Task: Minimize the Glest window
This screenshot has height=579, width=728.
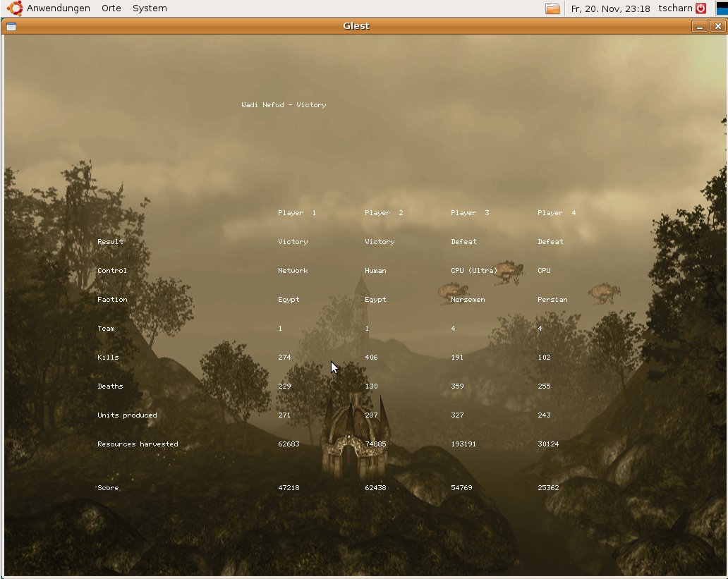Action: click(699, 27)
